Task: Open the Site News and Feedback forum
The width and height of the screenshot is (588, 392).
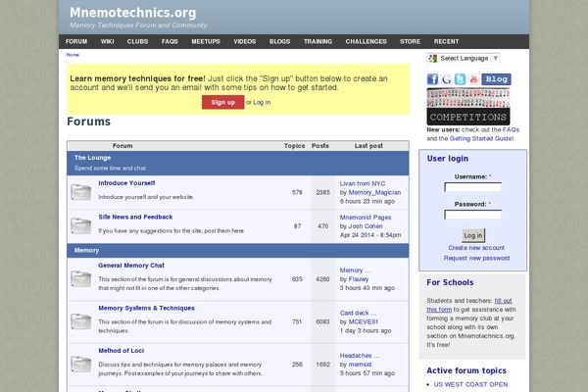Action: click(x=135, y=217)
